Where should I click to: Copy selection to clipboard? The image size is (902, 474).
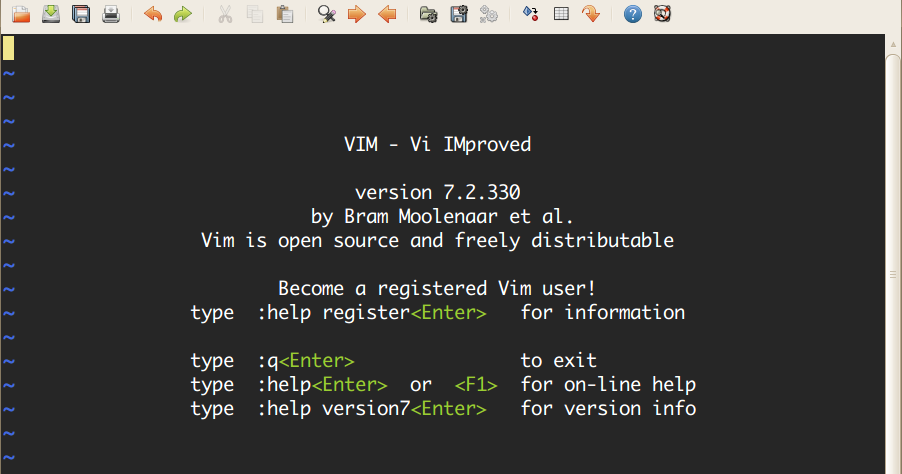(x=255, y=14)
